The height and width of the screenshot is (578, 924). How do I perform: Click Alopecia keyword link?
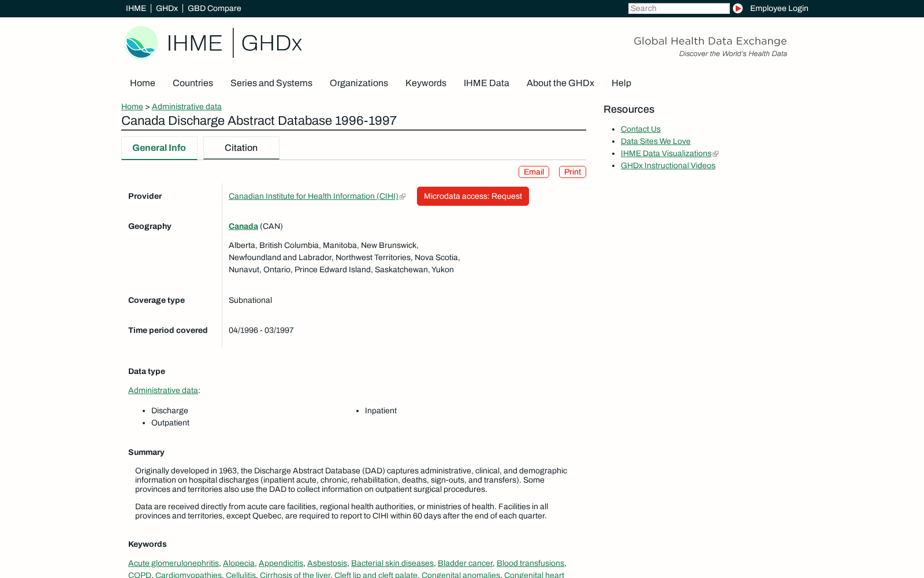pyautogui.click(x=239, y=564)
